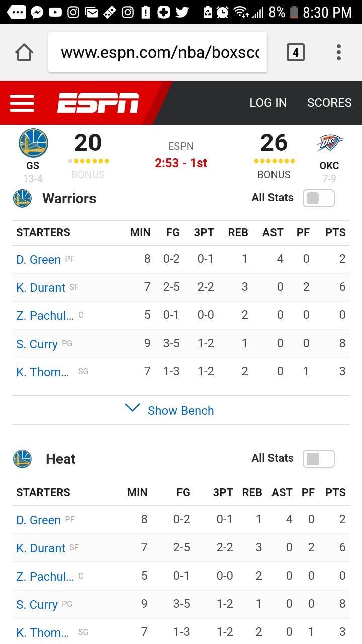Open D. Green link in Heat table
362x644 pixels.
38,520
